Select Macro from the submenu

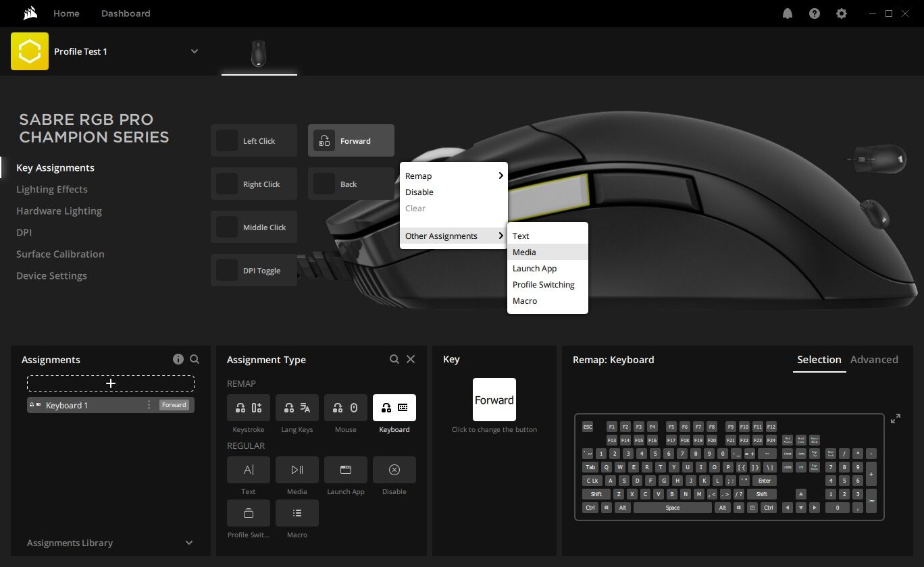(x=548, y=300)
